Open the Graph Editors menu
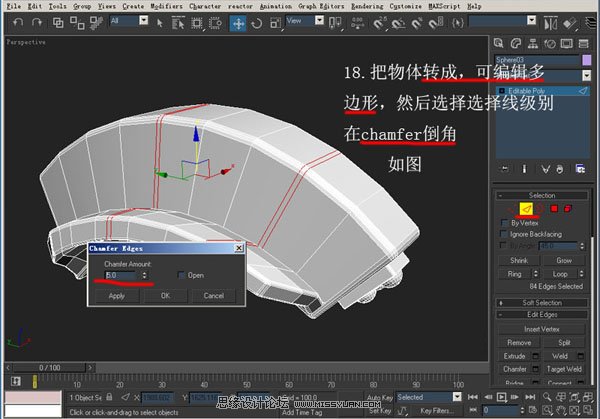The image size is (600, 419). coord(321,6)
